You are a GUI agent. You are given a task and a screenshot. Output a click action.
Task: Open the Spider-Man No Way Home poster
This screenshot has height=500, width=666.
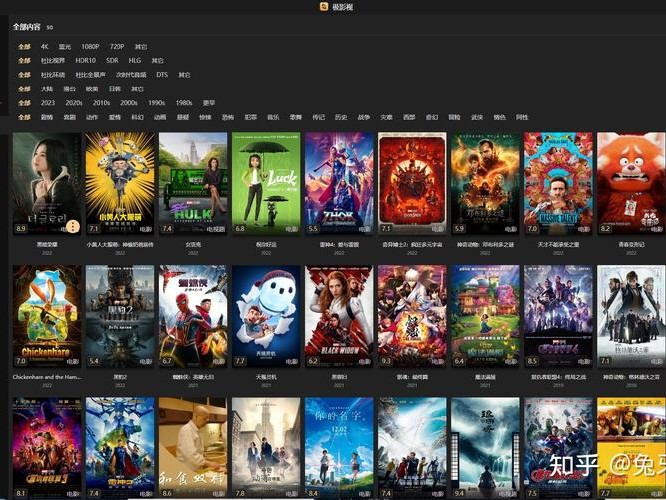[x=193, y=316]
